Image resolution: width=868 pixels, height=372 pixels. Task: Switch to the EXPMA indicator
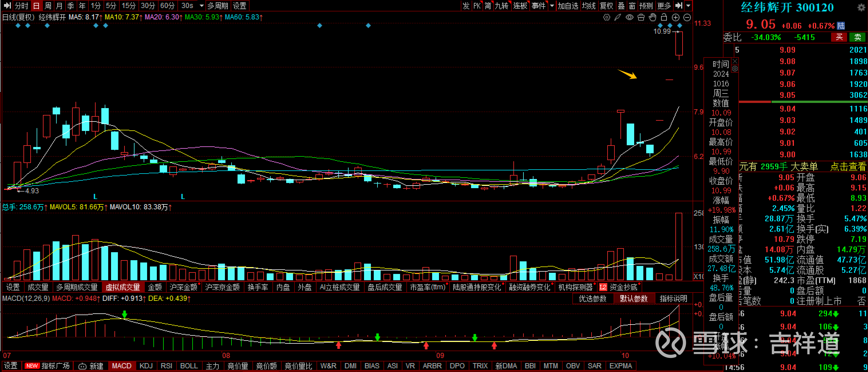[621, 366]
